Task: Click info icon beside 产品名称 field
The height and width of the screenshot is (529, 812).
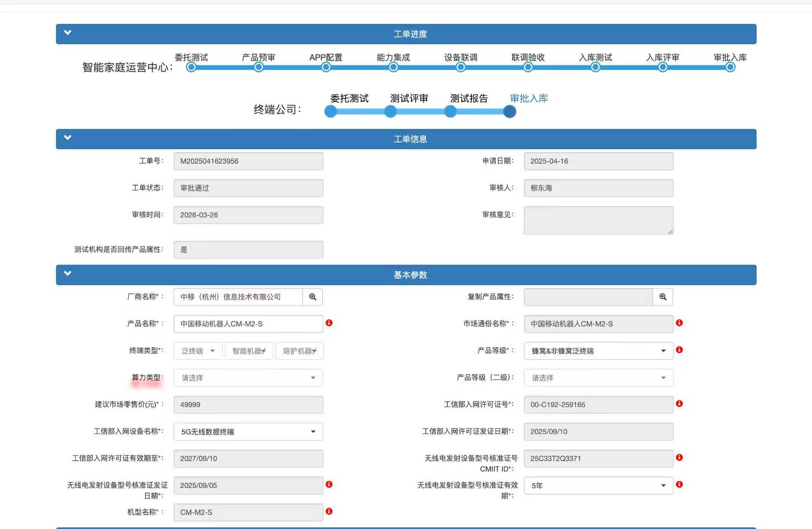Action: pyautogui.click(x=329, y=323)
